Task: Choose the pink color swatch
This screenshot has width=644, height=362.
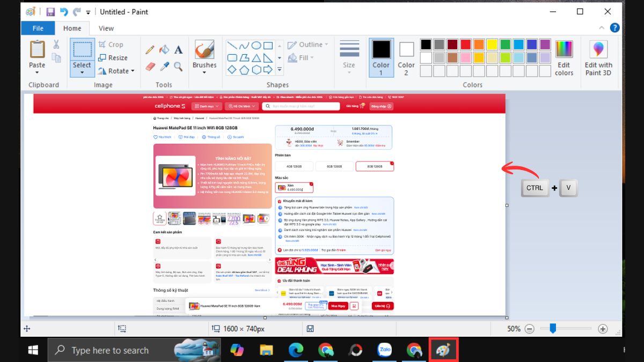Action: point(465,57)
